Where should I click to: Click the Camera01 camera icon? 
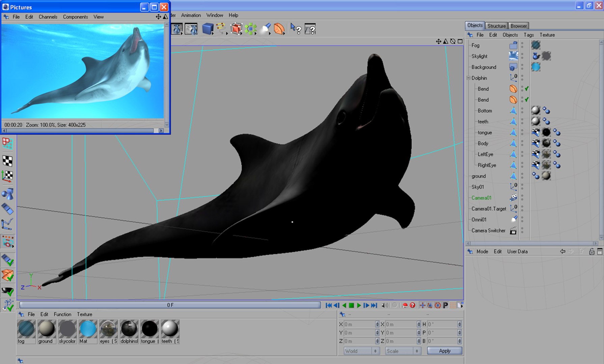513,198
